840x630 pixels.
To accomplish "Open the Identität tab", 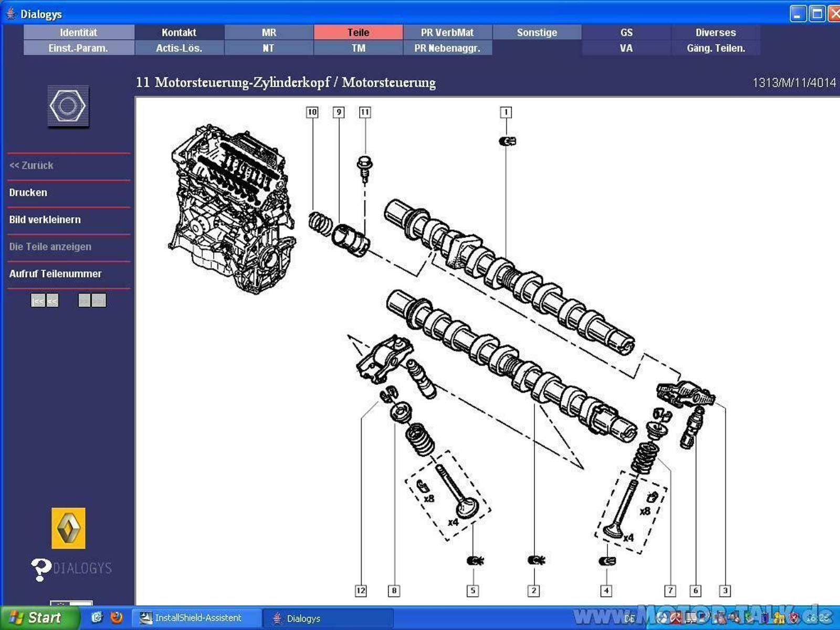I will [79, 32].
